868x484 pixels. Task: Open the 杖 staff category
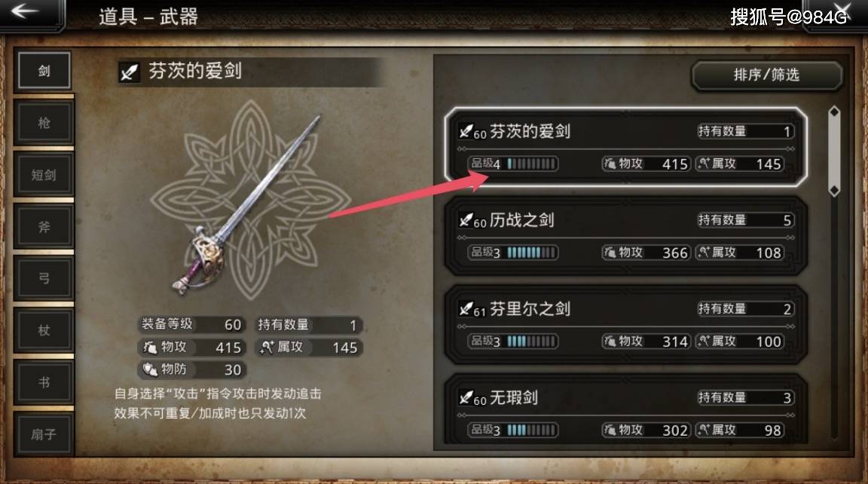click(44, 331)
